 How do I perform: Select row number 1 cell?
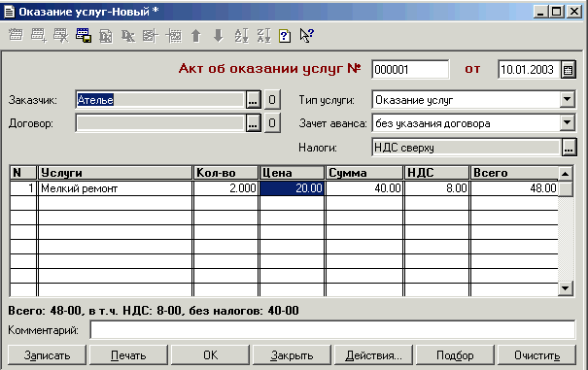point(23,188)
